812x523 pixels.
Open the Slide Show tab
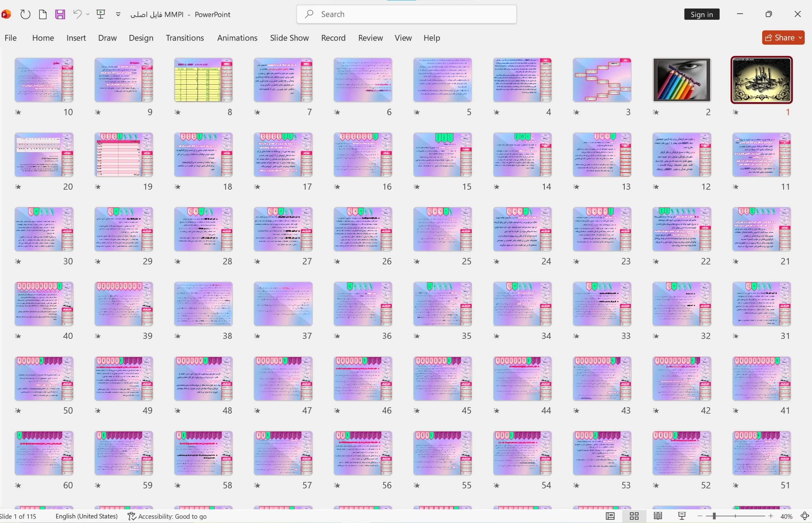click(289, 38)
